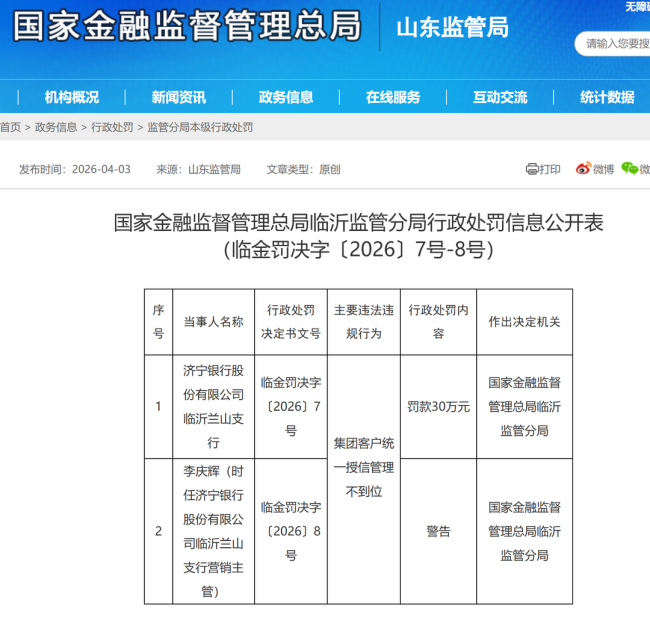Viewport: 650px width, 618px height.
Task: Click the 山东监管局 header title
Action: (x=452, y=28)
